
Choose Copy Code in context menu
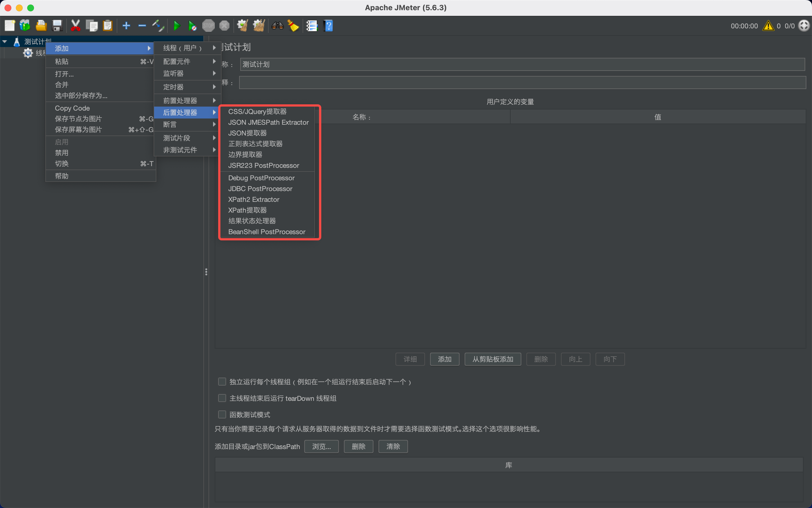pyautogui.click(x=101, y=108)
